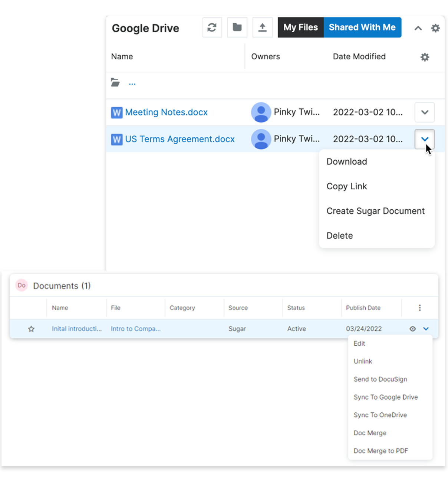Click the three-dot column menu in Documents
Screen dimensions: 448x494
[419, 308]
